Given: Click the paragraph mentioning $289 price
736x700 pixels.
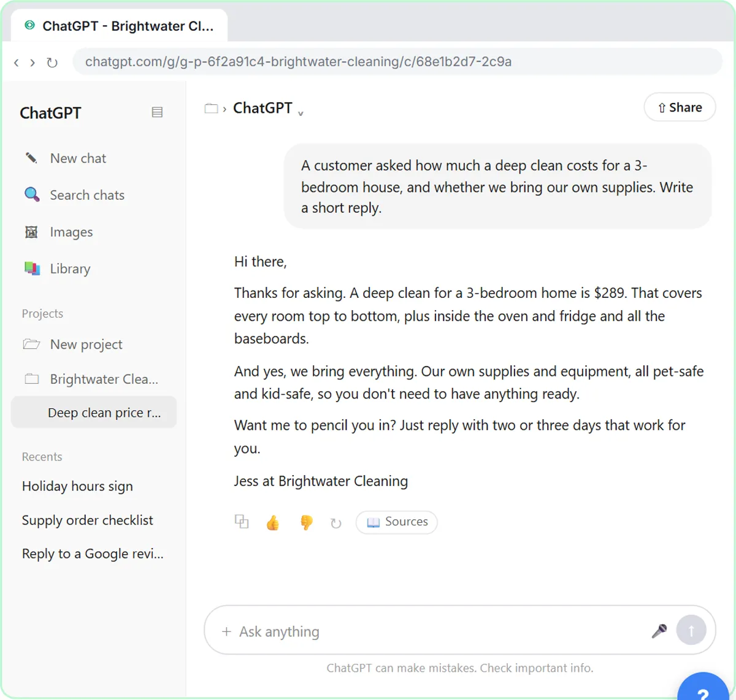Looking at the screenshot, I should coord(468,316).
